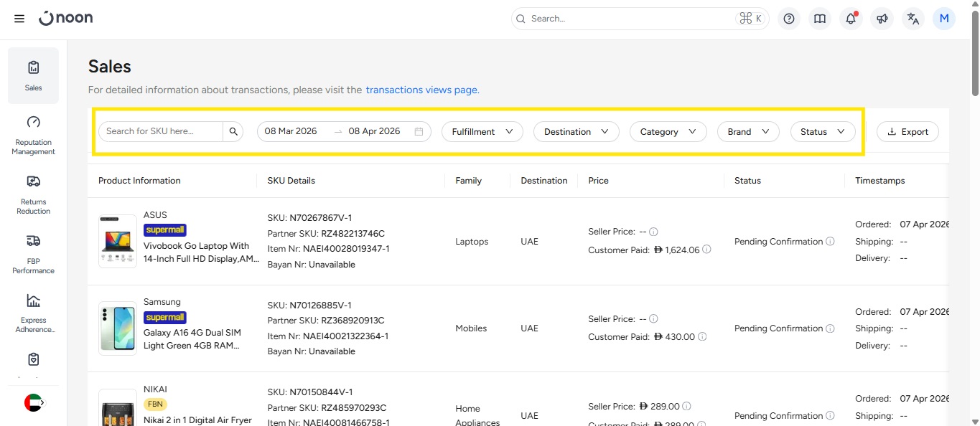The image size is (980, 426).
Task: Follow the transactions views page link
Action: point(422,90)
